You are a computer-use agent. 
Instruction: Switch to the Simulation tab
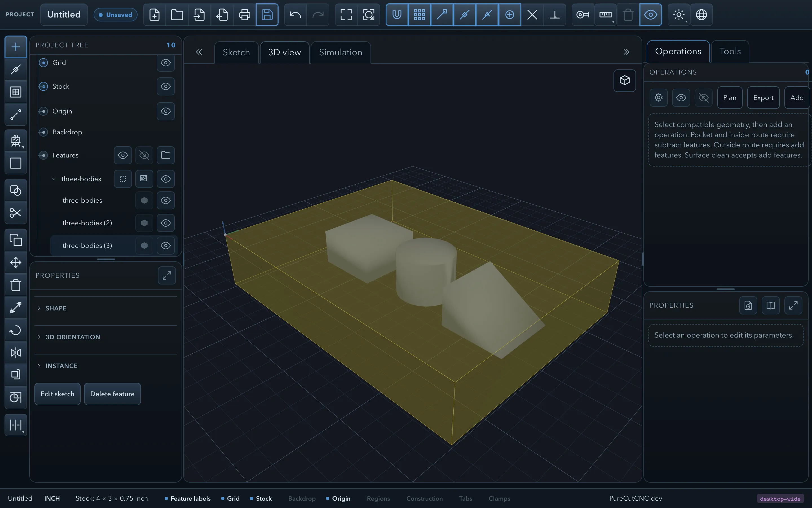pos(341,52)
